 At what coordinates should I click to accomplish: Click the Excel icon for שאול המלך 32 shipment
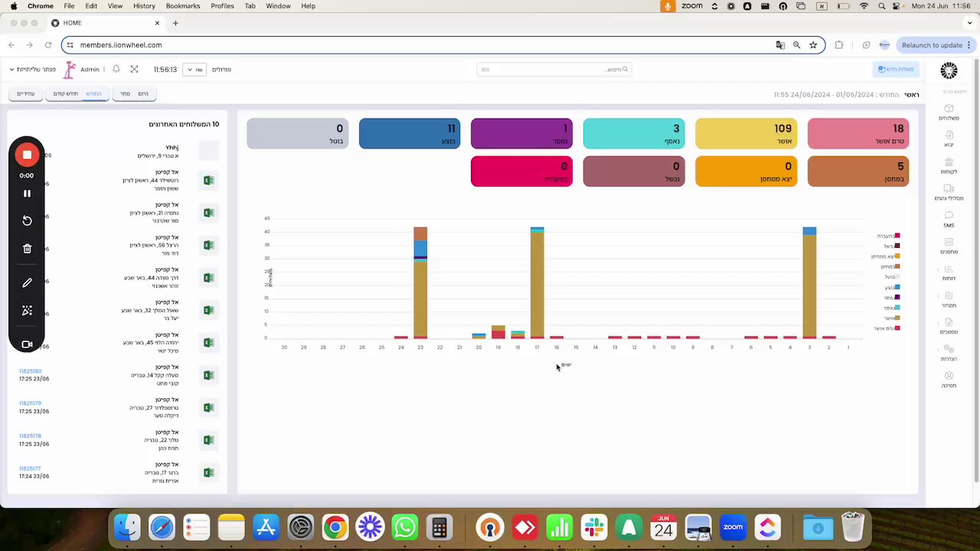coord(208,310)
